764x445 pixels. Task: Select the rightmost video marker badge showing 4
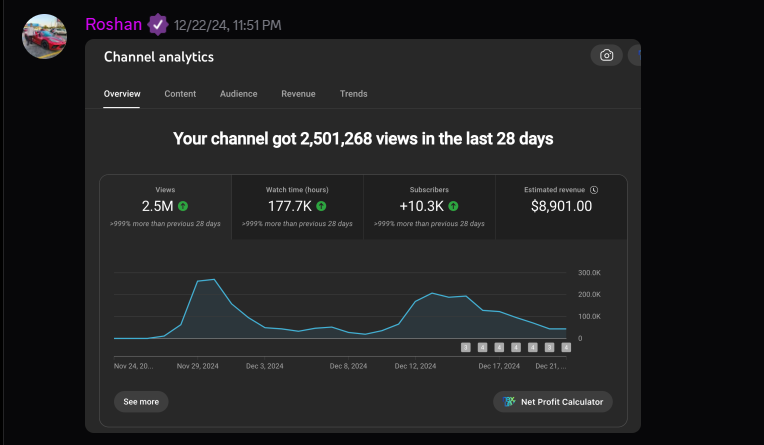(566, 348)
